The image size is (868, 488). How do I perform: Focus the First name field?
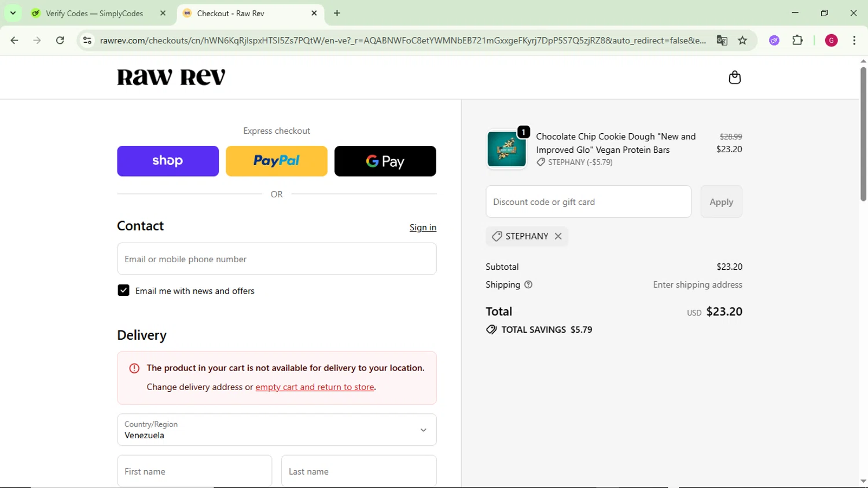pos(194,471)
